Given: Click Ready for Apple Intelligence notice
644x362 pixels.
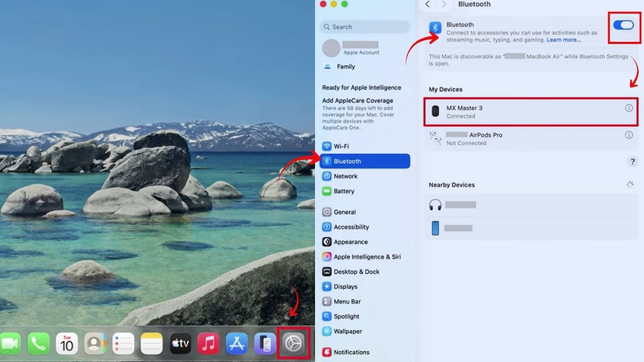Looking at the screenshot, I should [x=362, y=87].
